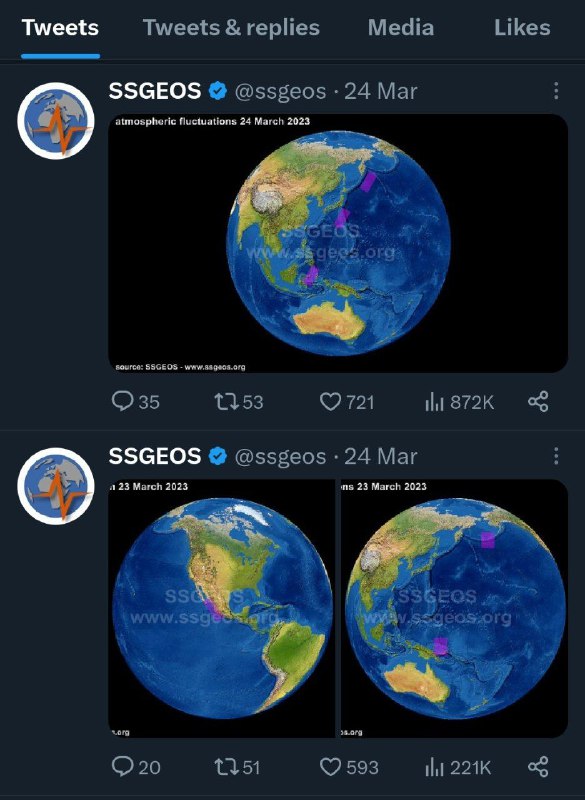Like the tweet with 721 likes

coord(347,402)
